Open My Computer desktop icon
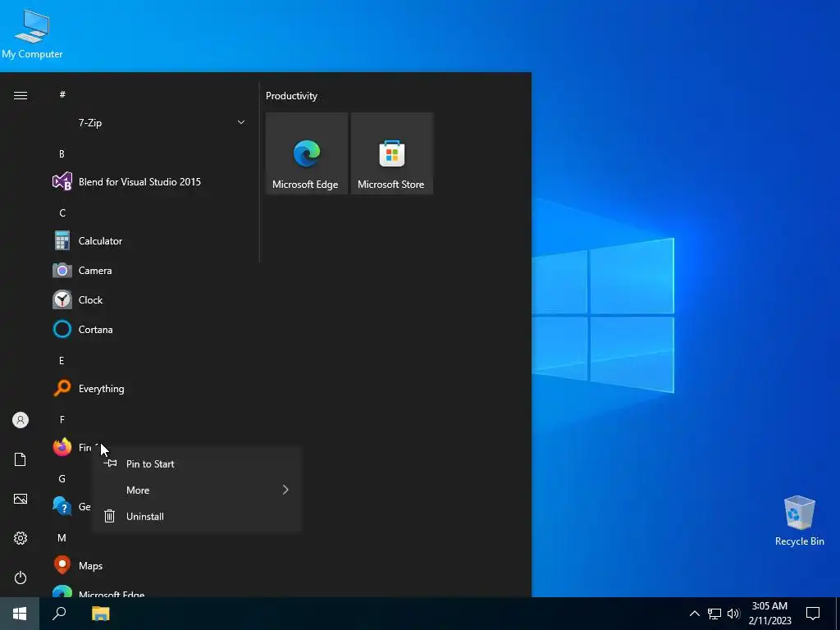Screen dimensions: 840x630 [x=32, y=34]
